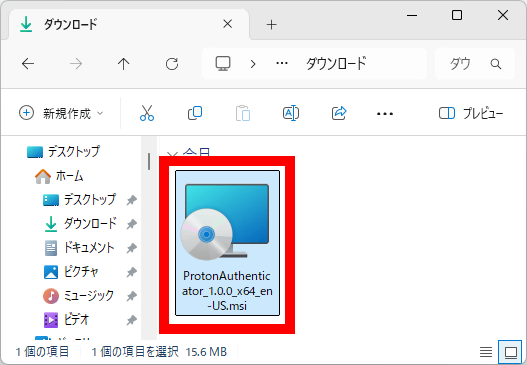Viewport: 527px width, 365px height.
Task: Expand the breadcrumb chevron after PC icon
Action: click(253, 64)
